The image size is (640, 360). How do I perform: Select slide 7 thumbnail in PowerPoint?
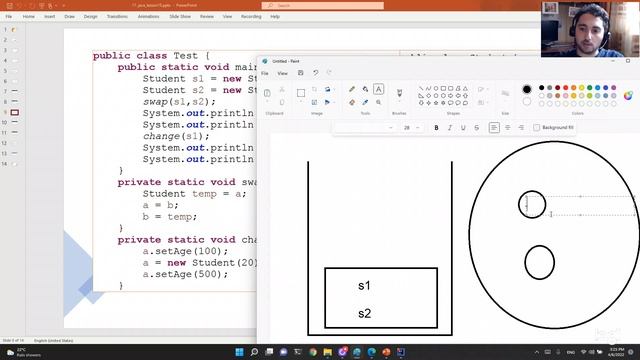[x=15, y=91]
